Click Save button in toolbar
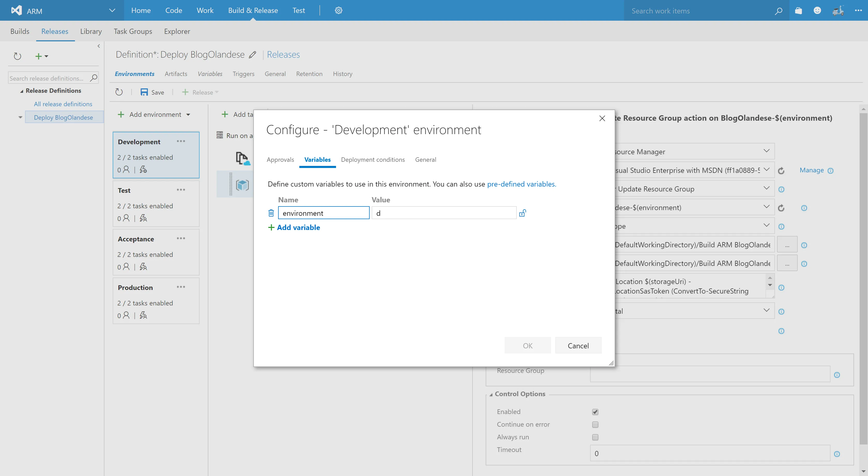 152,92
